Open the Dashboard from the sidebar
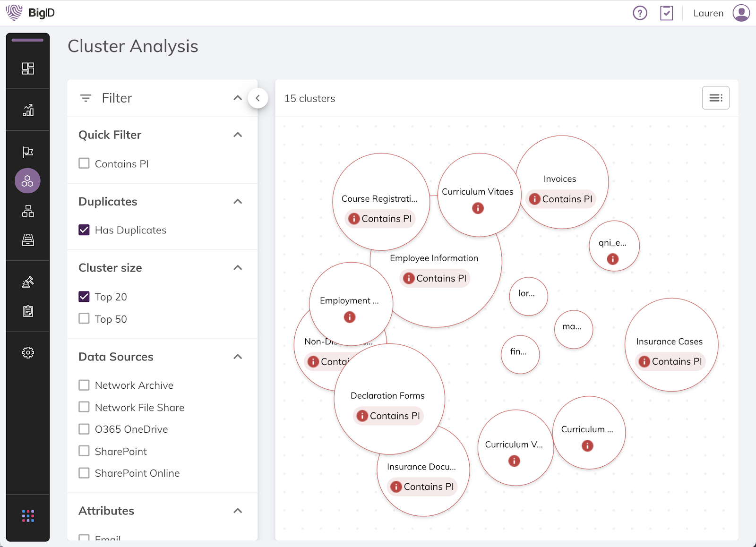The image size is (756, 547). [x=28, y=68]
